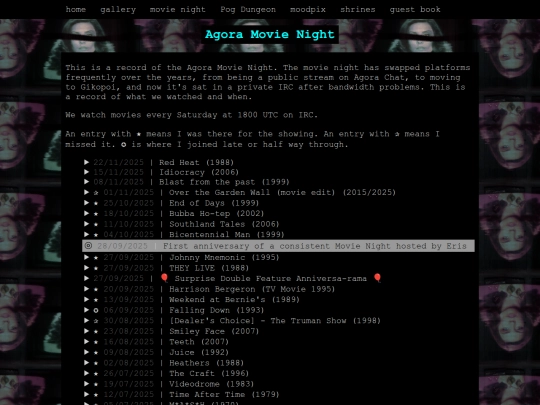Expand the Harrison Bergeron entry
The width and height of the screenshot is (540, 405).
click(x=87, y=289)
